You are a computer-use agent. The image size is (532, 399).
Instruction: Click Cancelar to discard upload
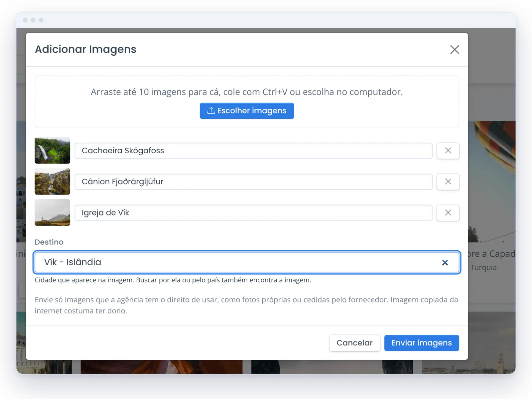click(x=354, y=343)
